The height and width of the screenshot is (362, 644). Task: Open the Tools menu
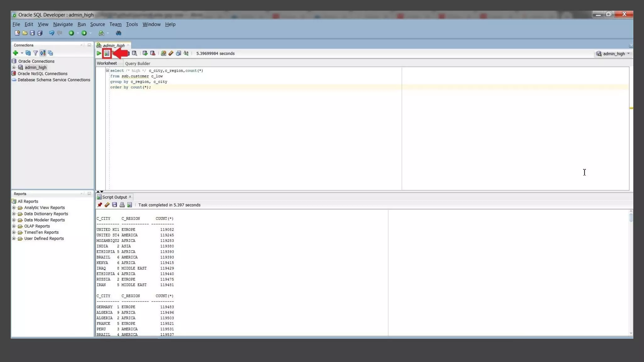(132, 24)
